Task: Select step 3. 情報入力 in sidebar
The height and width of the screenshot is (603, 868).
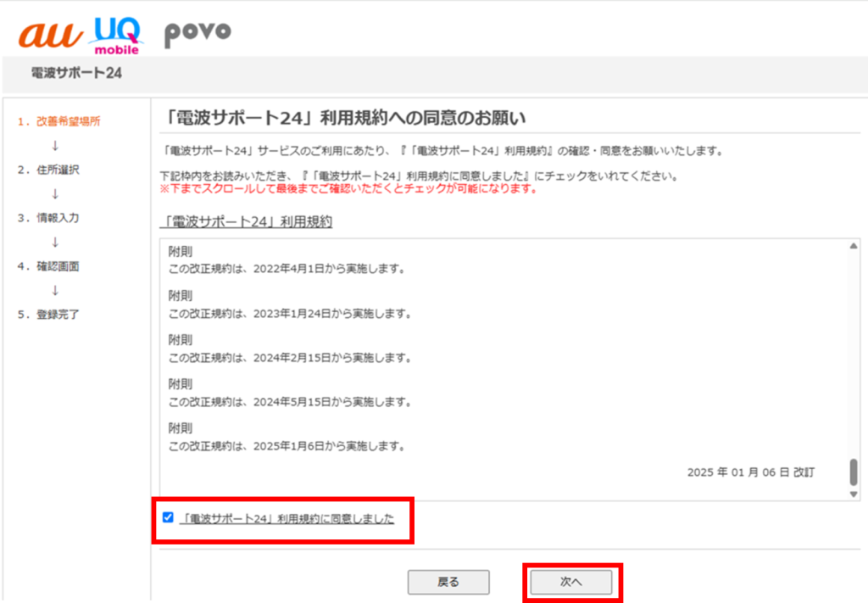Action: coord(48,218)
